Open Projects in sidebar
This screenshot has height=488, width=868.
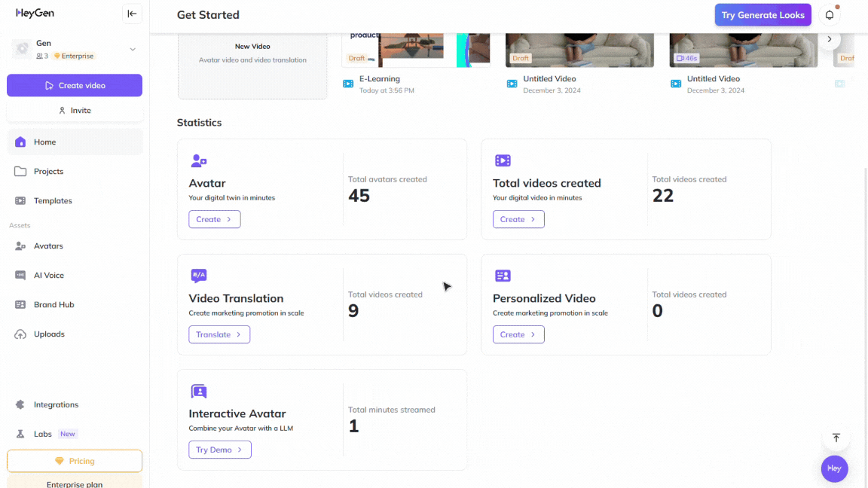pos(75,172)
